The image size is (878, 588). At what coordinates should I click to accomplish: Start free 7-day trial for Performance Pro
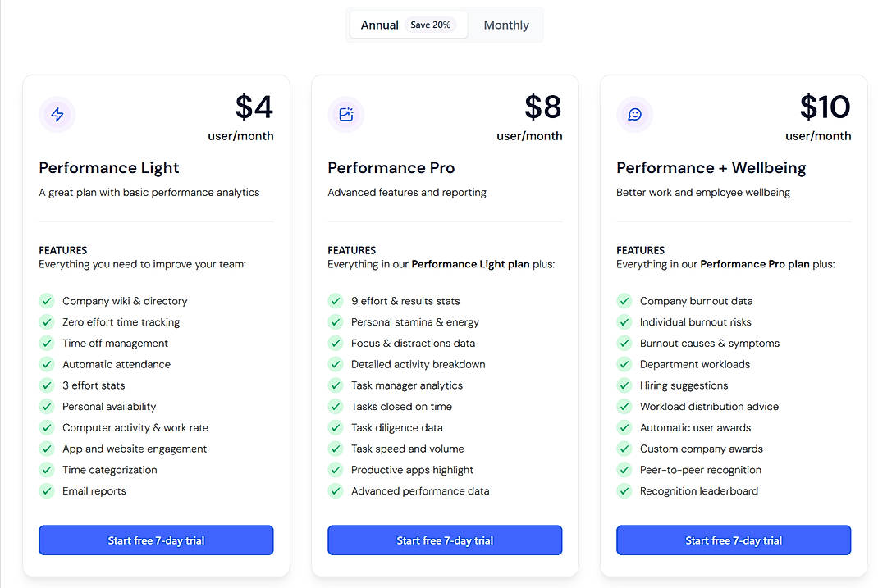444,540
